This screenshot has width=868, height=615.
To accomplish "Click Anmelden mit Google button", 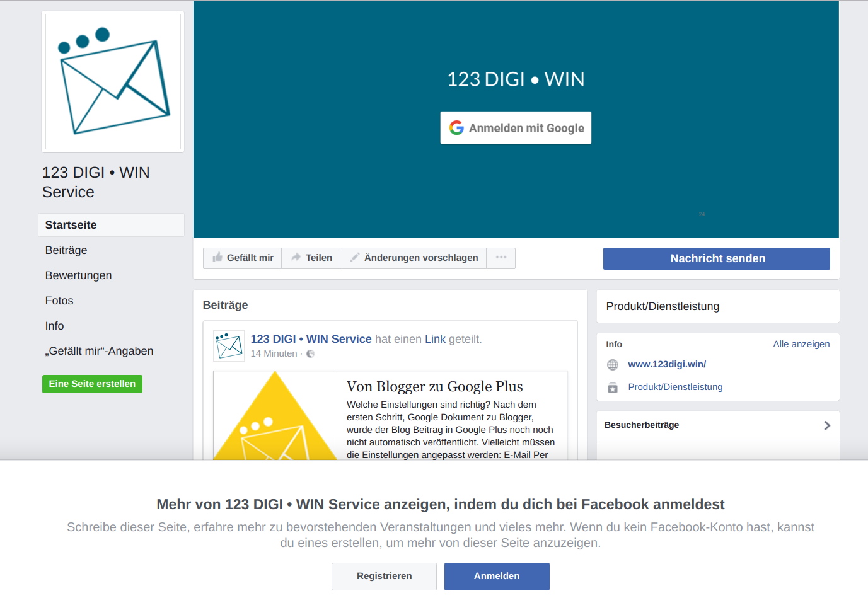I will [516, 128].
